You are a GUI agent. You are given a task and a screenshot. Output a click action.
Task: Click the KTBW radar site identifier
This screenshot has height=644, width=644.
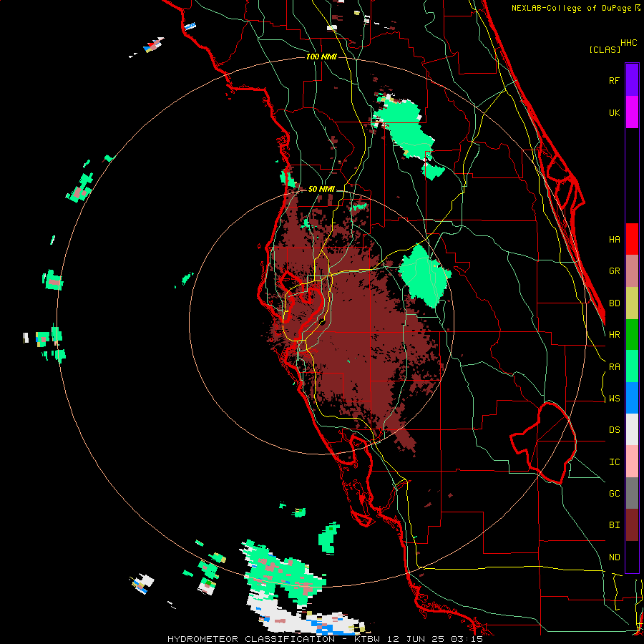click(369, 639)
